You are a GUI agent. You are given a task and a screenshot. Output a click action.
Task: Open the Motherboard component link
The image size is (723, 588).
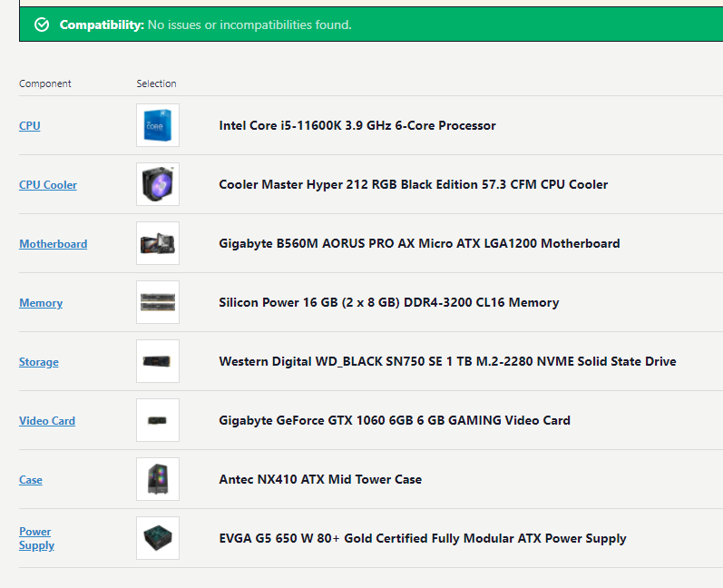(x=53, y=243)
